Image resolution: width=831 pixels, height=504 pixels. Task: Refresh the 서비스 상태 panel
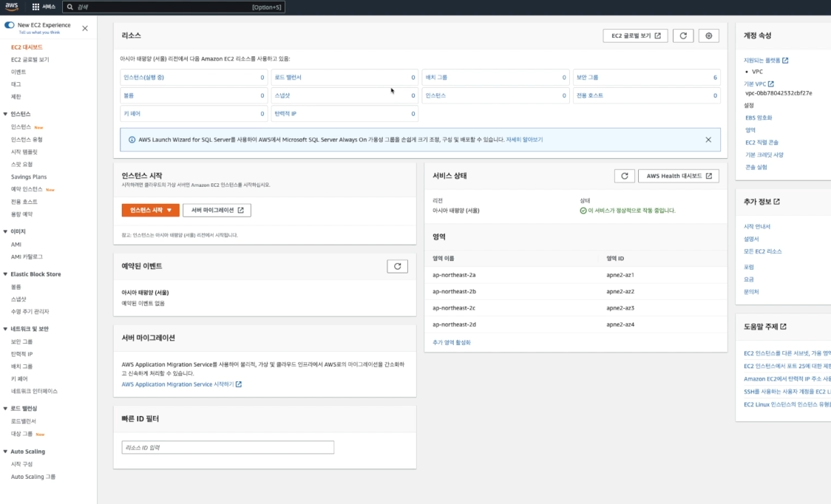coord(624,176)
